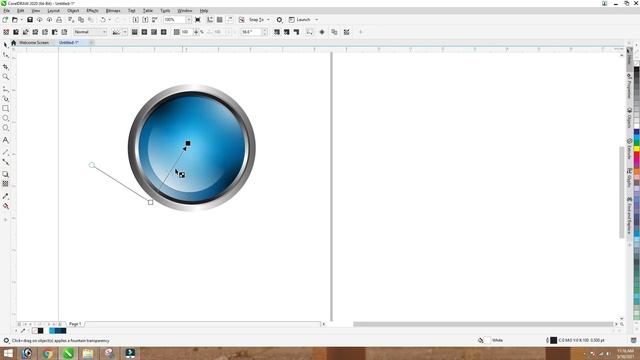Open the Layout menu

(53, 11)
